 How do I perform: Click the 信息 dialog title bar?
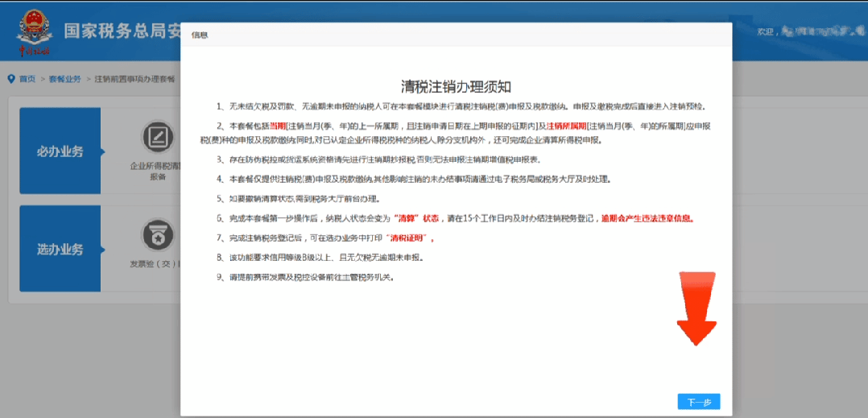pyautogui.click(x=456, y=35)
